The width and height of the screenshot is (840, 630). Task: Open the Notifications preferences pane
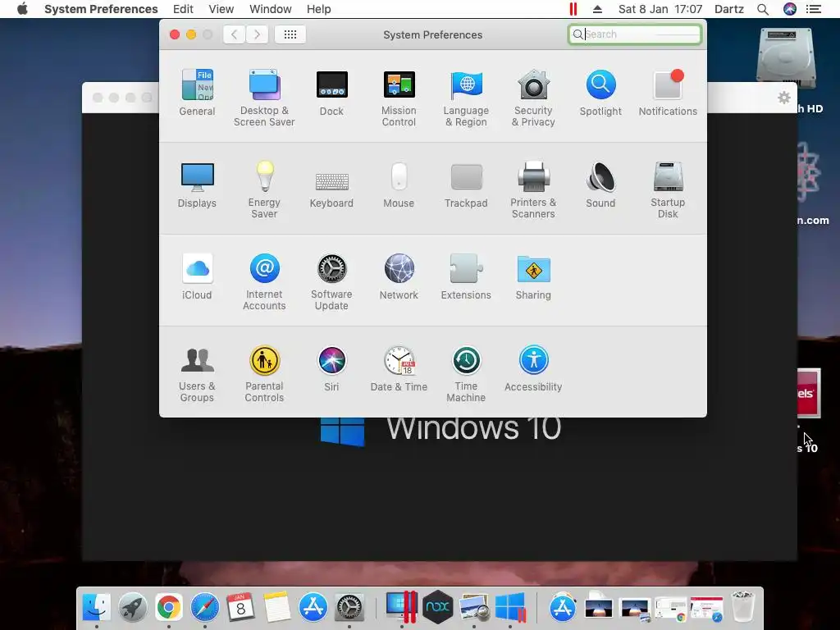coord(668,92)
